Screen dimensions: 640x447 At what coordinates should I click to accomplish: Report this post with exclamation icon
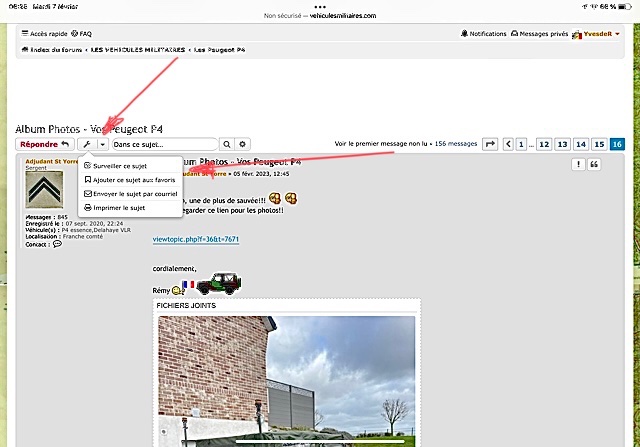[x=578, y=164]
